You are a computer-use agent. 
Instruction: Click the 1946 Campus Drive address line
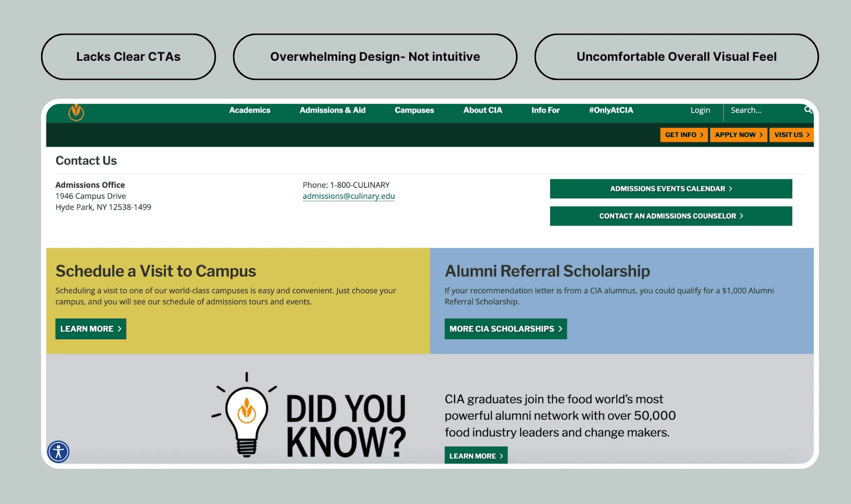coord(91,196)
